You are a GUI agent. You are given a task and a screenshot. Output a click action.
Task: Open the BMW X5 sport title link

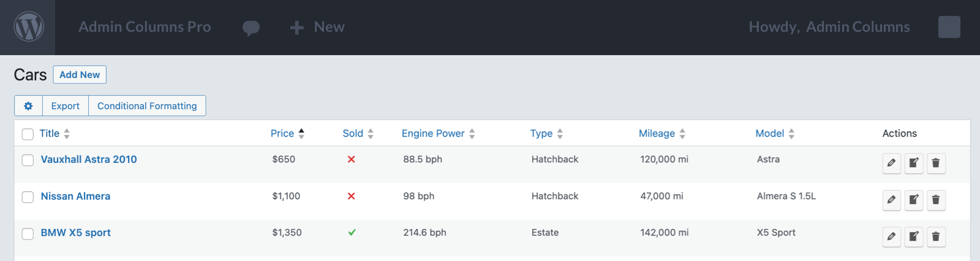point(76,233)
